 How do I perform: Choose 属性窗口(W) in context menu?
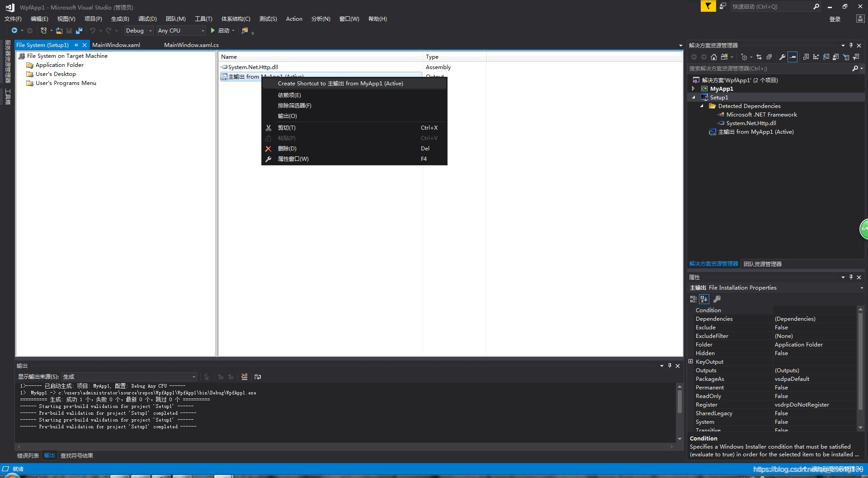coord(354,159)
